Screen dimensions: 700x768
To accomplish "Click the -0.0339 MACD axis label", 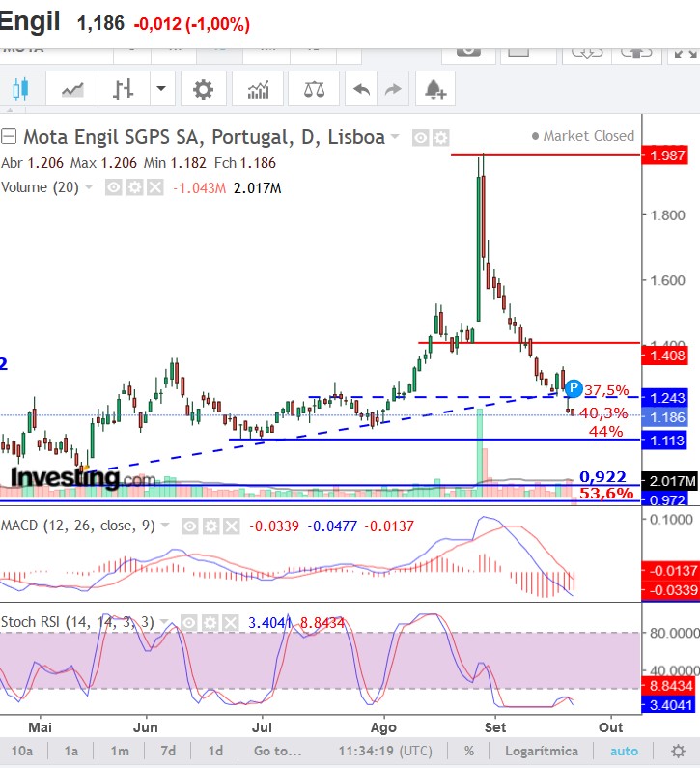I will coord(670,589).
